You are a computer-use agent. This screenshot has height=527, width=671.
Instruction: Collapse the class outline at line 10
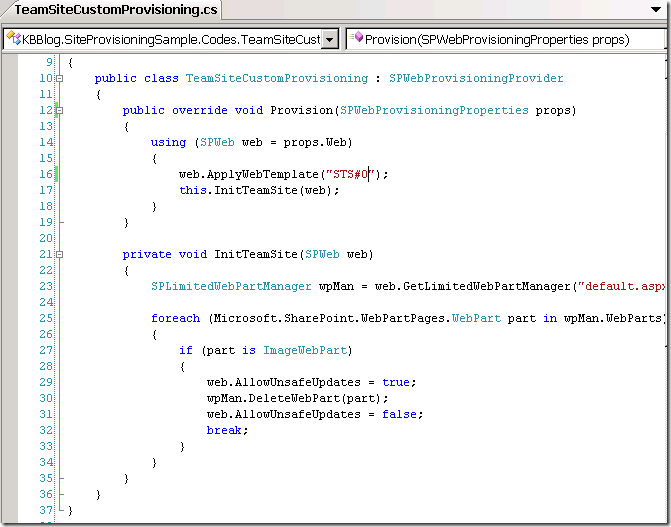[x=60, y=78]
